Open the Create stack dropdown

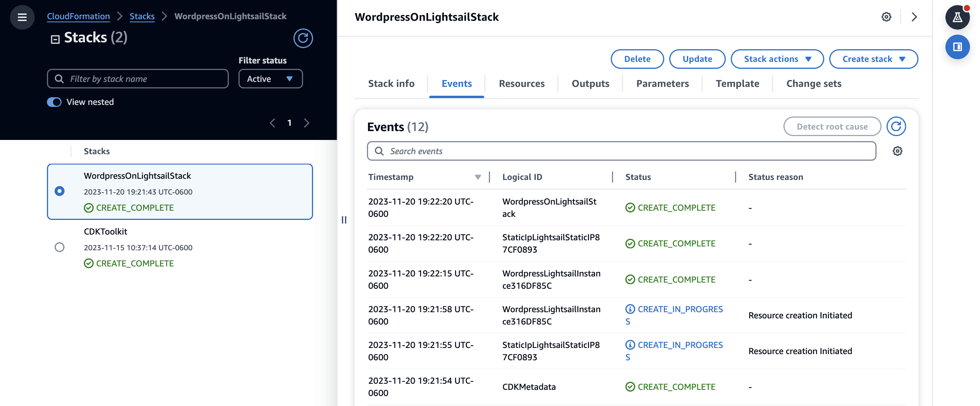[x=873, y=59]
